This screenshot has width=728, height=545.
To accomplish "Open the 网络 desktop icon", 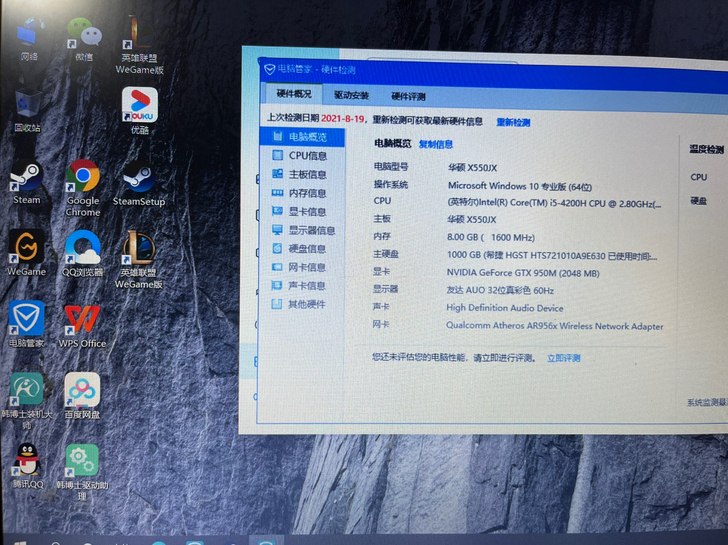I will point(30,39).
